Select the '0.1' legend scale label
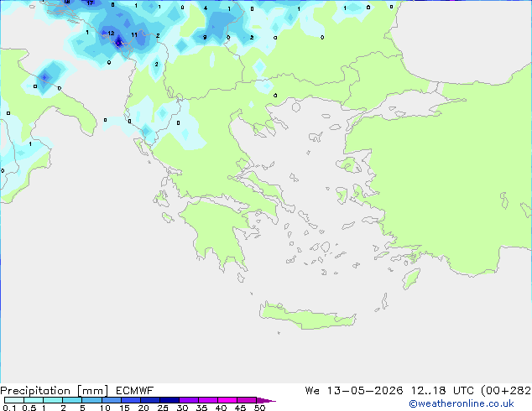 point(9,408)
